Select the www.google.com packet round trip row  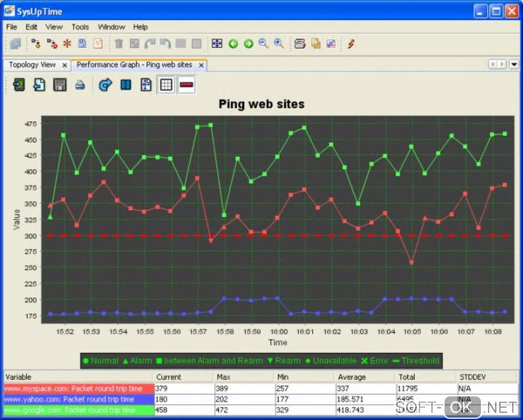click(260, 410)
